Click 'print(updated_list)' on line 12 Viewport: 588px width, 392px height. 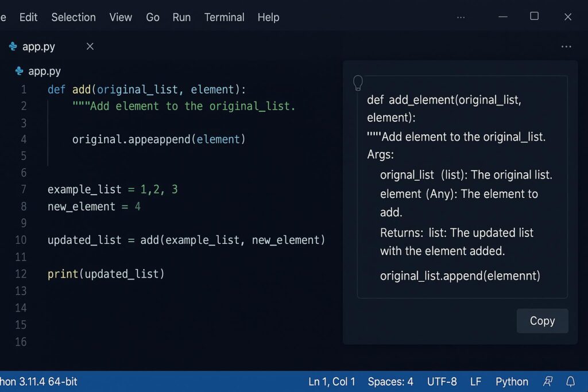tap(106, 274)
